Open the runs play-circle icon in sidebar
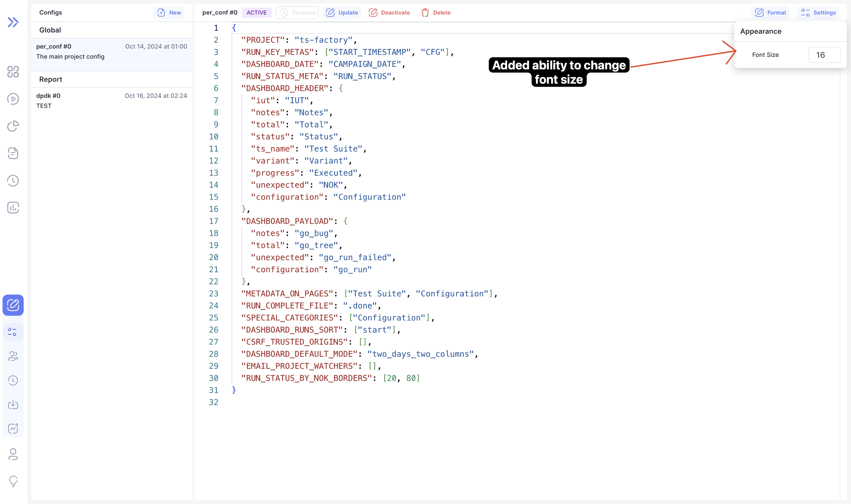This screenshot has width=851, height=504. pyautogui.click(x=13, y=99)
